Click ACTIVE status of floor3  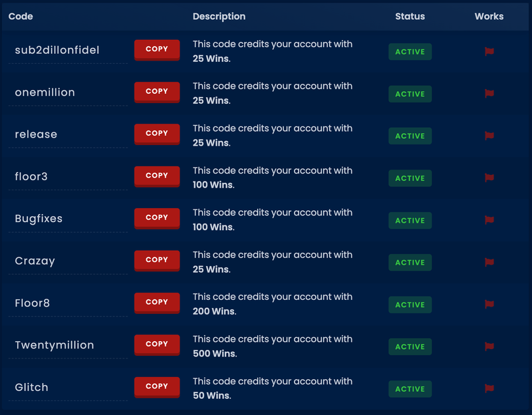(410, 178)
